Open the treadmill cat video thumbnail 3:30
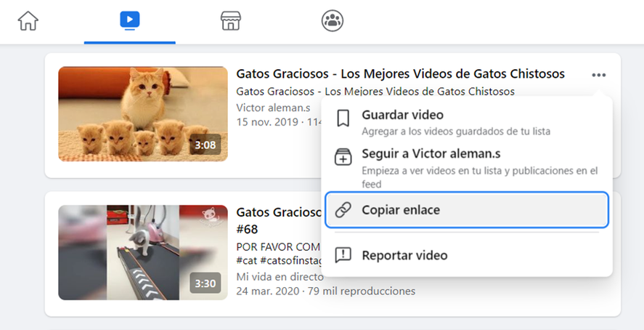 point(143,252)
